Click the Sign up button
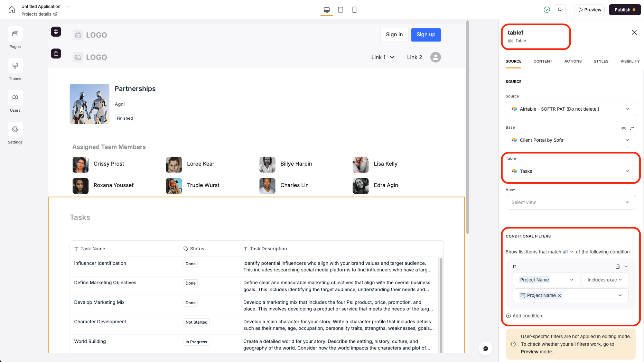This screenshot has height=362, width=644. (426, 35)
